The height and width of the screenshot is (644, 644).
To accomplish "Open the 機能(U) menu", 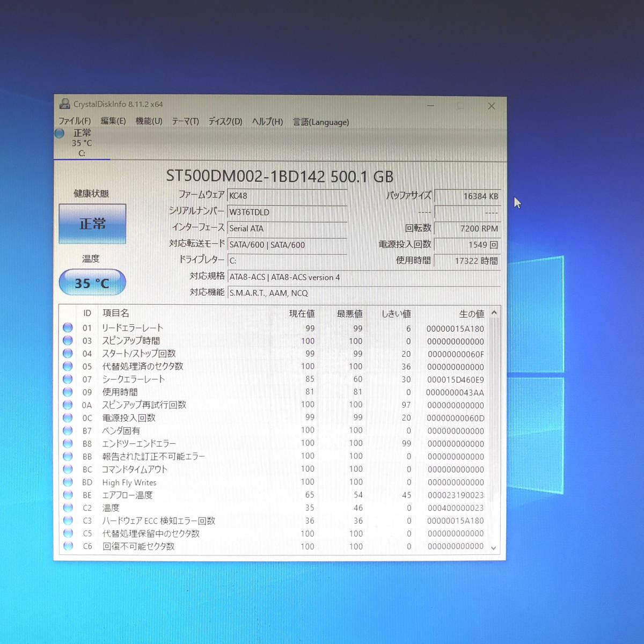I will (x=149, y=121).
